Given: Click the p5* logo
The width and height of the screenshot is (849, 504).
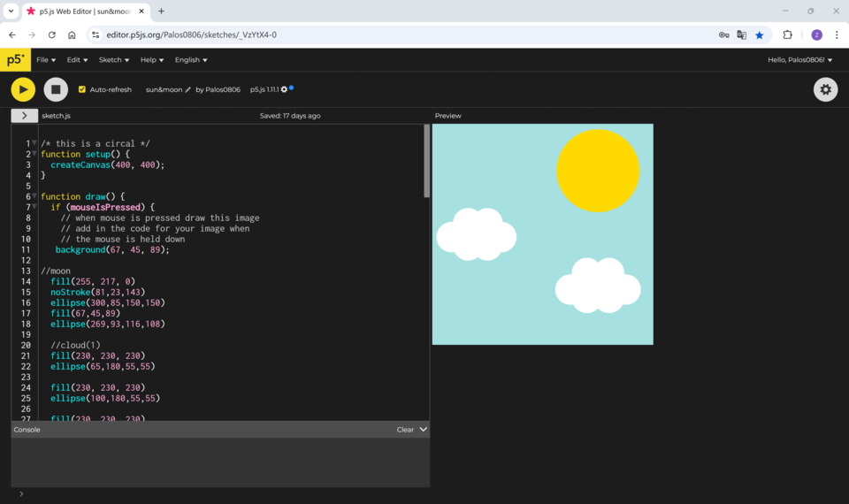Looking at the screenshot, I should [15, 60].
